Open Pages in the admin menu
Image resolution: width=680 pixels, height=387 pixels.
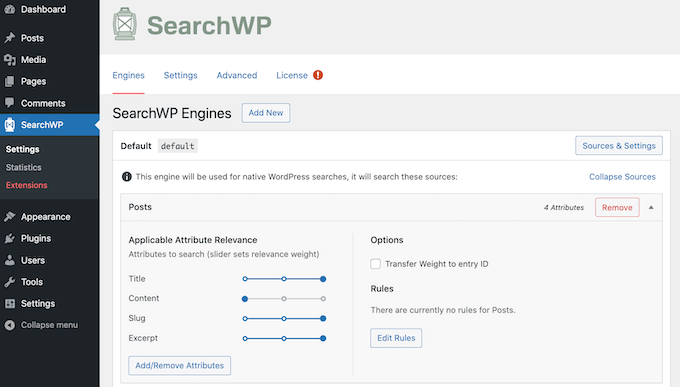[33, 81]
